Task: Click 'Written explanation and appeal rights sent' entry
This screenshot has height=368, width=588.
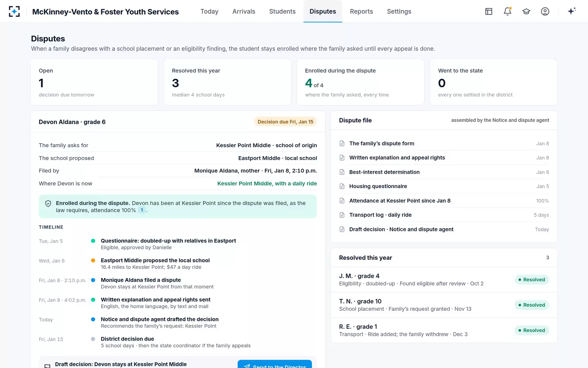Action: (156, 300)
